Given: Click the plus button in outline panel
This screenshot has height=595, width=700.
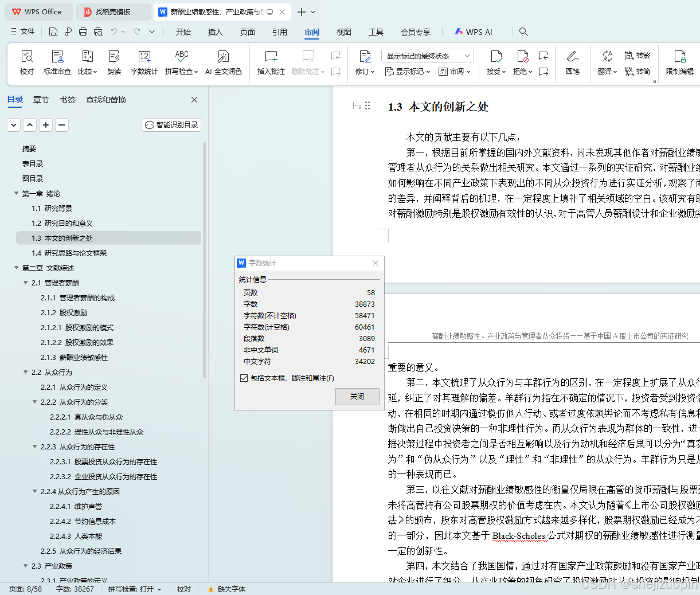Looking at the screenshot, I should [46, 124].
